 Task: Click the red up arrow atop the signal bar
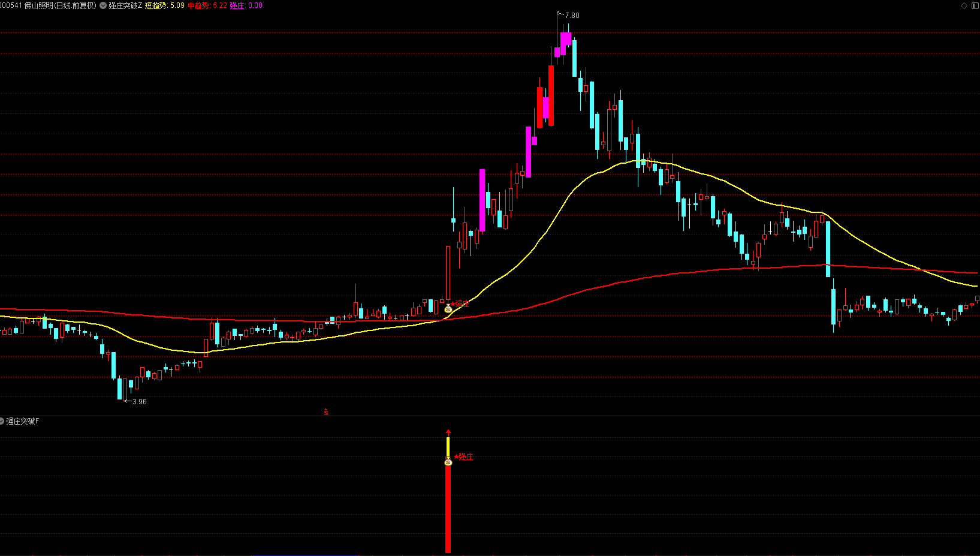pos(448,432)
